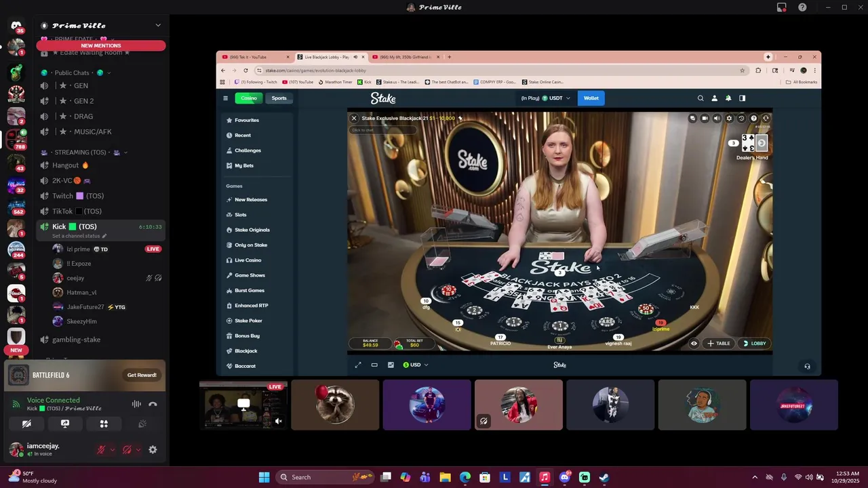This screenshot has height=488, width=868.
Task: Click the NEW MENTIONS pill
Action: click(101, 45)
